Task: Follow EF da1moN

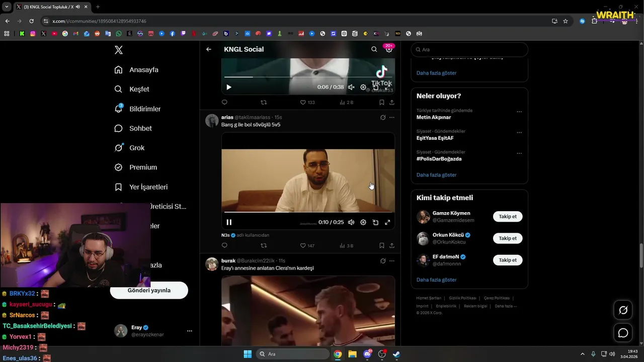Action: pyautogui.click(x=508, y=260)
